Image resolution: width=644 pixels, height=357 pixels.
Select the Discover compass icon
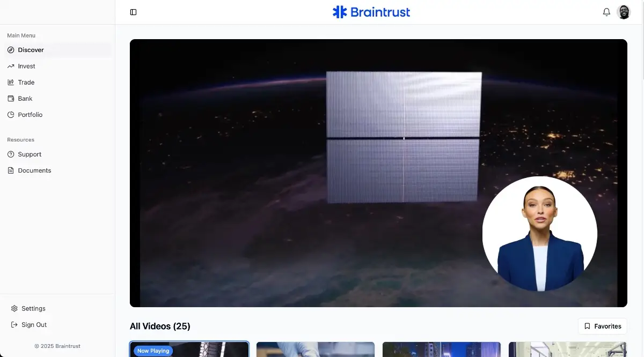coord(11,50)
